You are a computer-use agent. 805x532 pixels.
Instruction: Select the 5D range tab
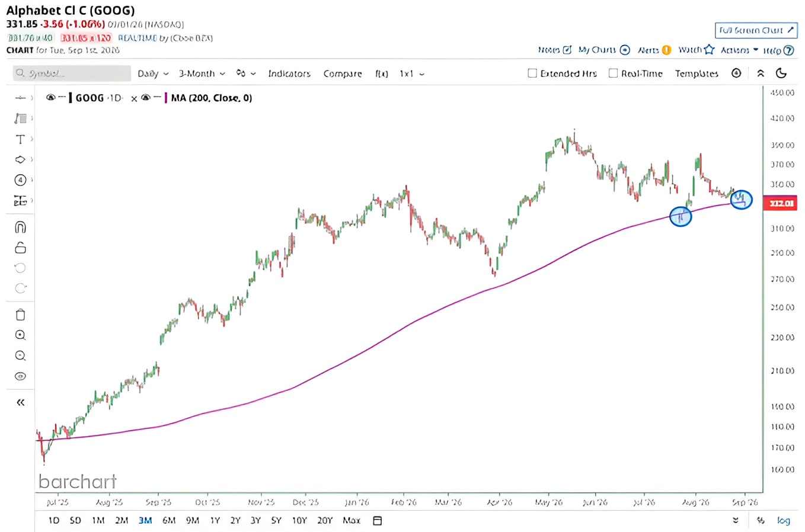tap(75, 521)
